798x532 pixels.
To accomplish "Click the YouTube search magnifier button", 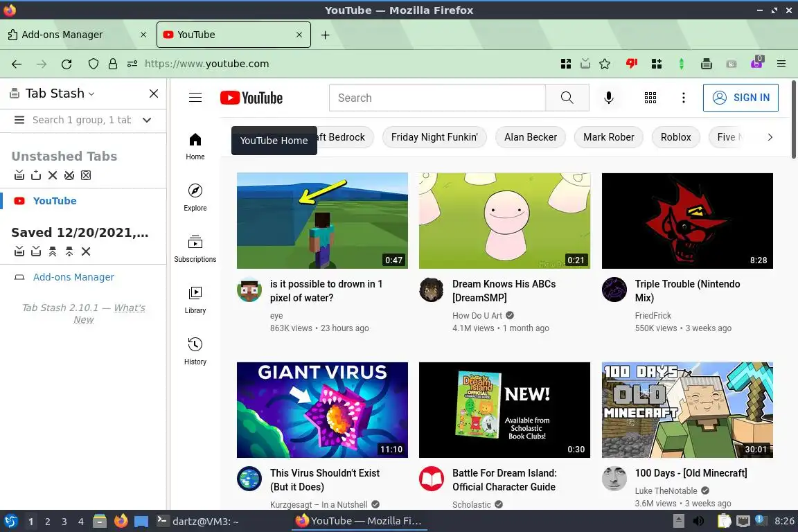I will pyautogui.click(x=567, y=98).
